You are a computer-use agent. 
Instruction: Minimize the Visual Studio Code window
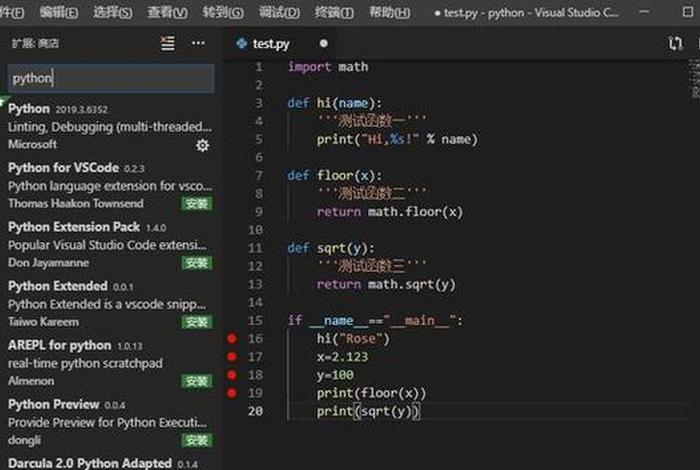pyautogui.click(x=644, y=12)
